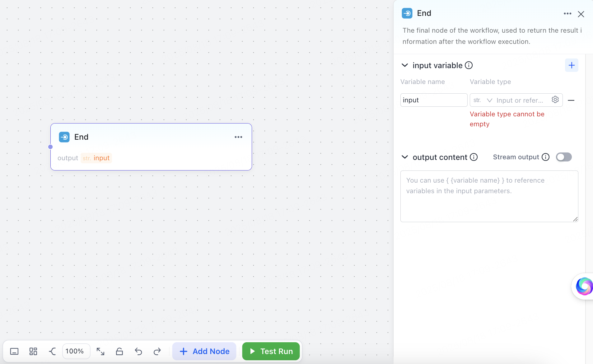Image resolution: width=593 pixels, height=364 pixels.
Task: Select the End node icon on canvas
Action: 64,137
